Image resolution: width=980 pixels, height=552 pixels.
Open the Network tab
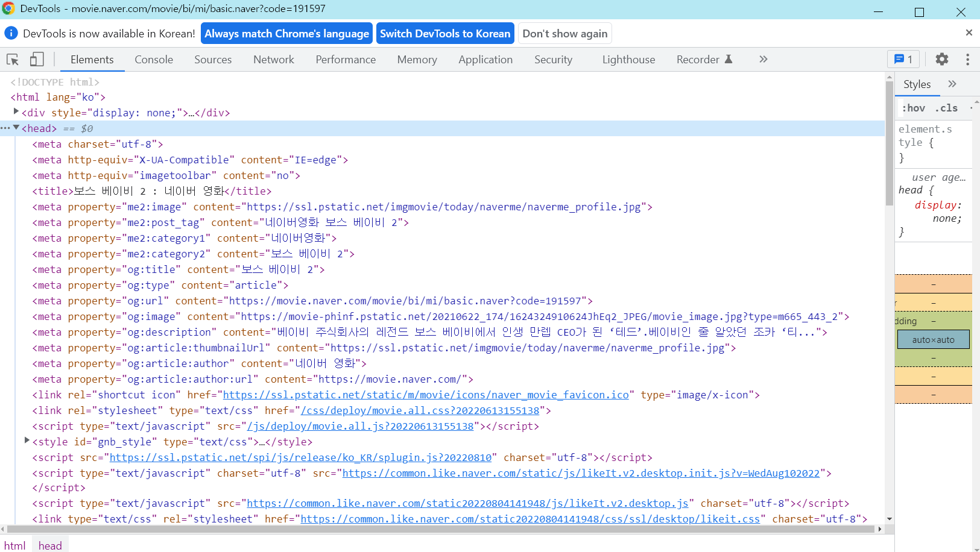274,60
